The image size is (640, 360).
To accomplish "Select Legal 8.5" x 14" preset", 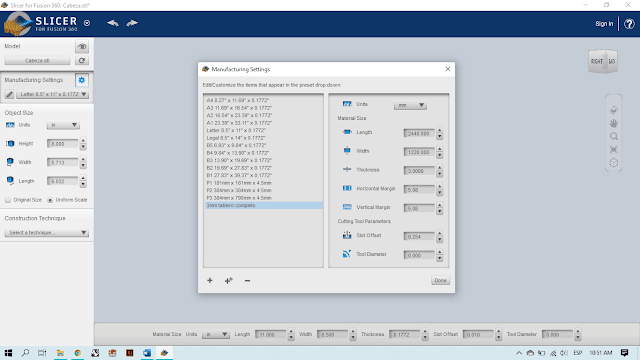I will point(263,138).
